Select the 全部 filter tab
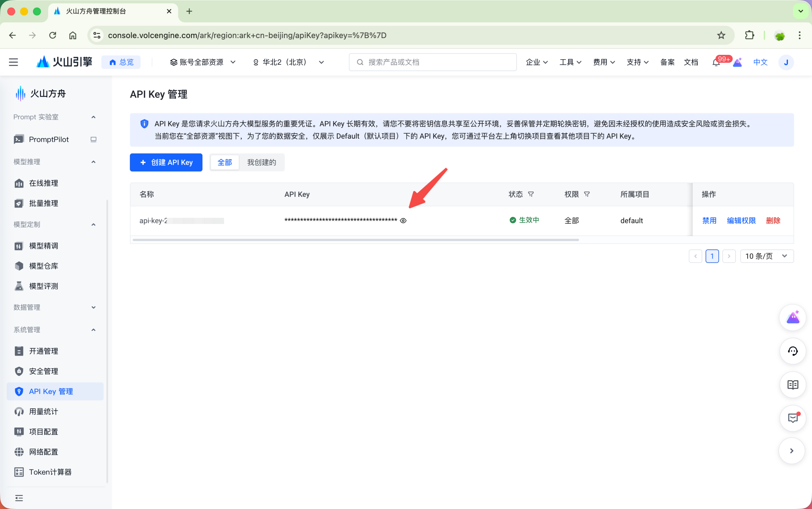Image resolution: width=812 pixels, height=509 pixels. coord(225,162)
